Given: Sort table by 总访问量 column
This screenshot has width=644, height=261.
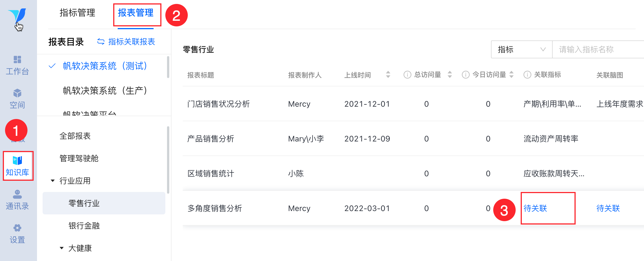Looking at the screenshot, I should pyautogui.click(x=450, y=75).
